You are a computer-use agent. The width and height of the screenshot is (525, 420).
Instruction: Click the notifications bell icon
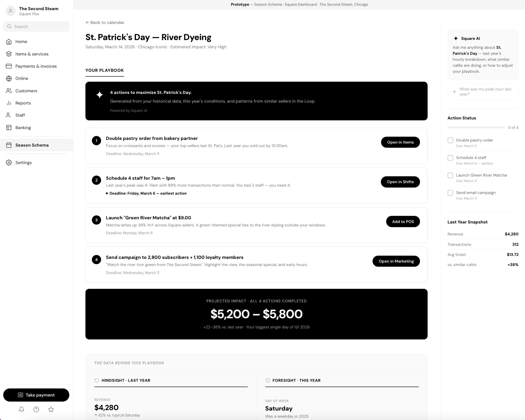22,409
